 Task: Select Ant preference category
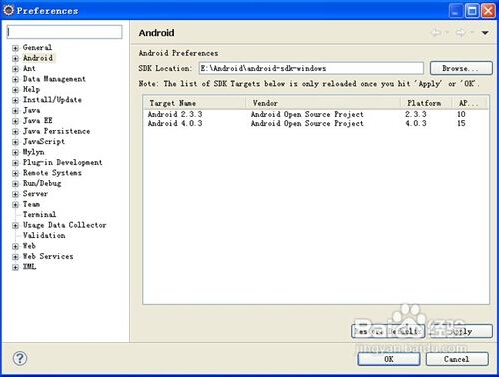(x=29, y=68)
